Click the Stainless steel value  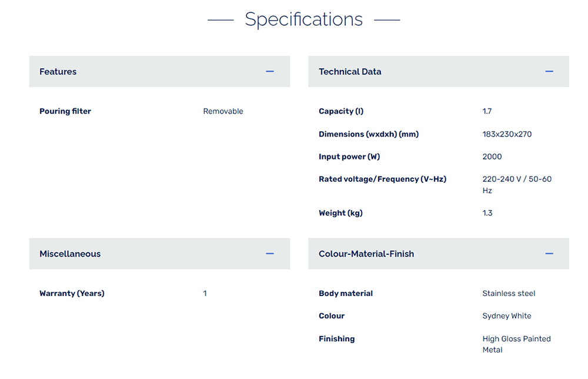[509, 294]
